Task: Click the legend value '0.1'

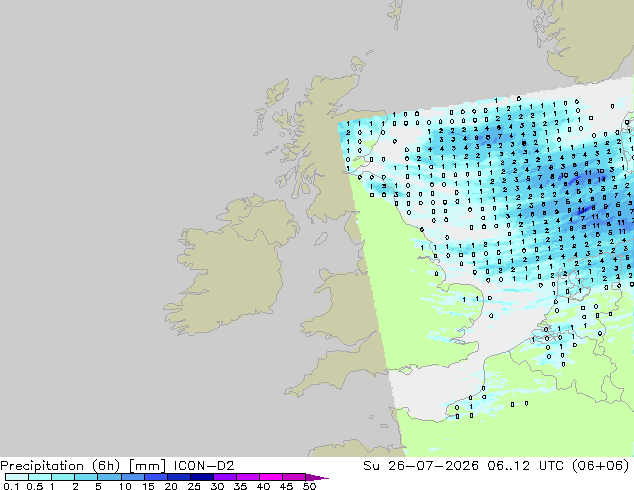Action: 11,486
